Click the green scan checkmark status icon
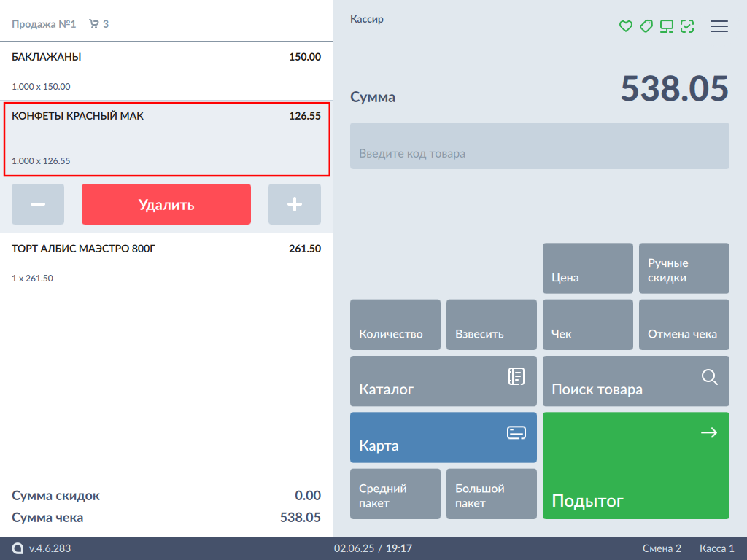747x560 pixels. point(687,26)
